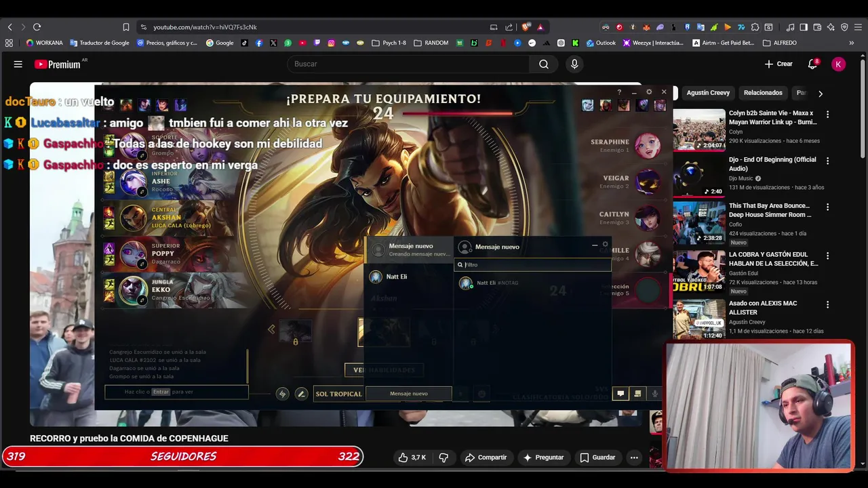The height and width of the screenshot is (488, 868).
Task: Open the browser extensions puzzle icon
Action: pyautogui.click(x=755, y=27)
